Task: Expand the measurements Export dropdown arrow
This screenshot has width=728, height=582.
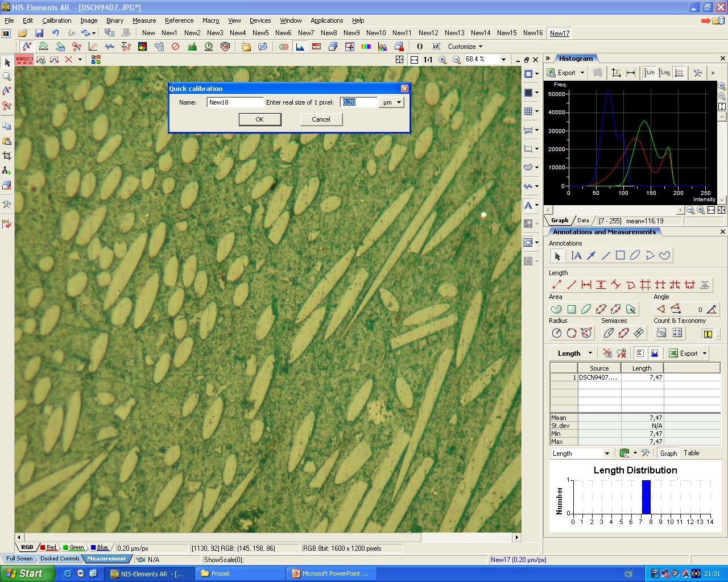Action: (x=704, y=354)
